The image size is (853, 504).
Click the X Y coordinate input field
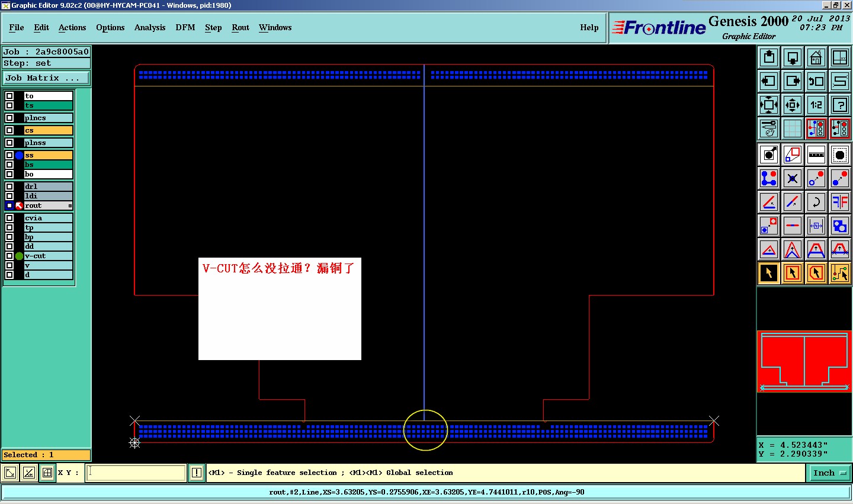click(x=136, y=473)
